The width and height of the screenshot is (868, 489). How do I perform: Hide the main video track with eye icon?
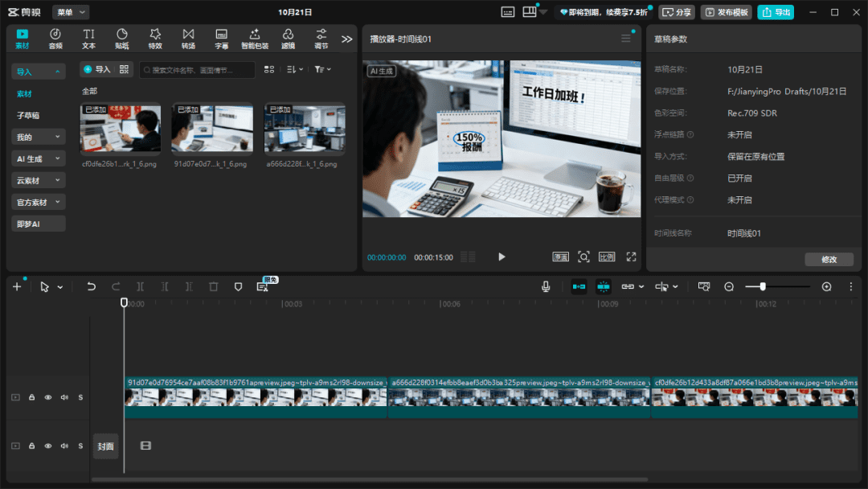pyautogui.click(x=48, y=397)
